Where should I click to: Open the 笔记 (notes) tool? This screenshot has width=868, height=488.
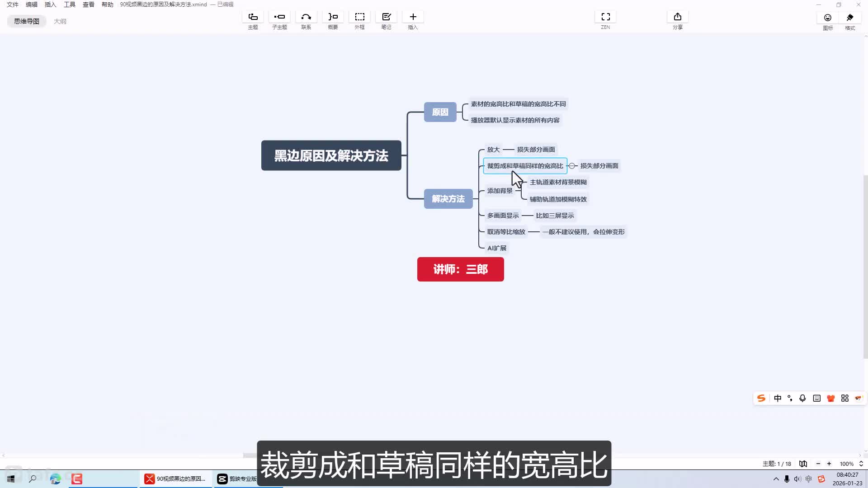[386, 17]
